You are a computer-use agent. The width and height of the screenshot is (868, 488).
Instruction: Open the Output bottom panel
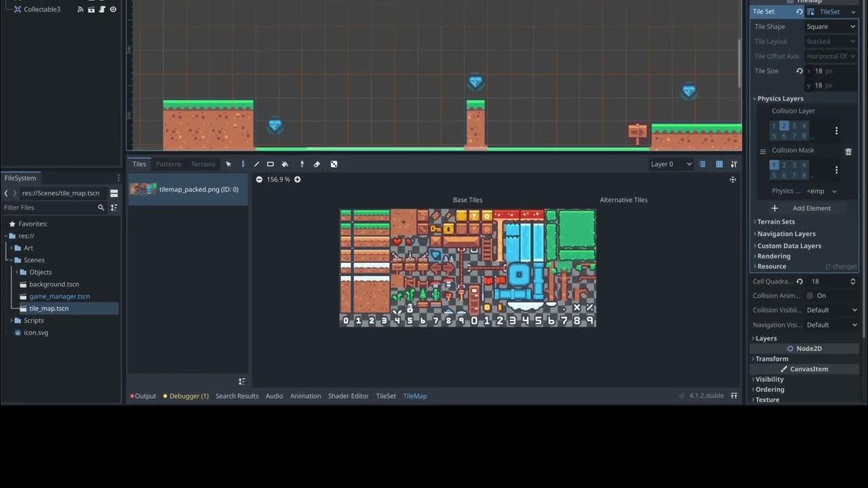pyautogui.click(x=143, y=396)
